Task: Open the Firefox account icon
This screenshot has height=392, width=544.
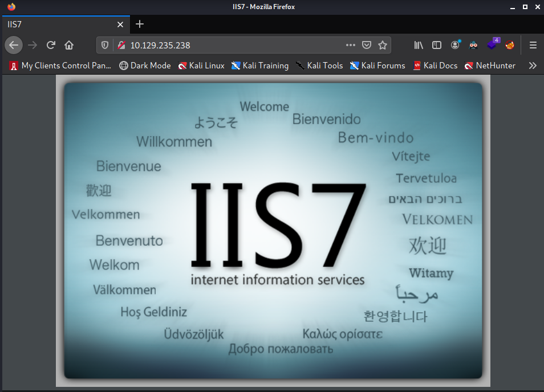Action: click(x=455, y=45)
